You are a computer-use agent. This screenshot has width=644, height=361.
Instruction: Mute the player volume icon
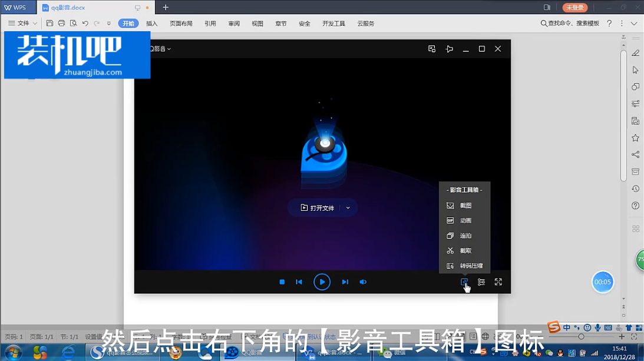point(363,282)
